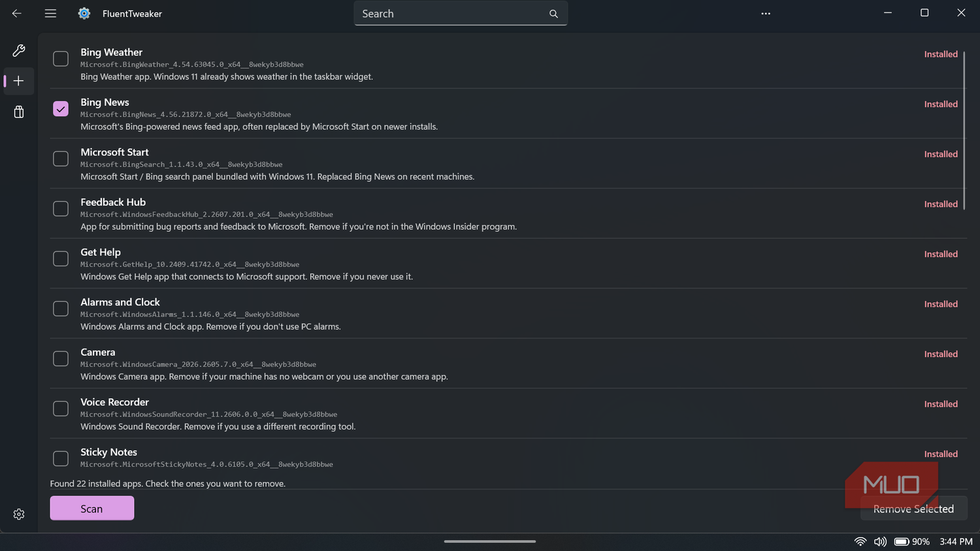Select the Bing Weather title
Image resolution: width=980 pixels, height=551 pixels.
tap(112, 52)
